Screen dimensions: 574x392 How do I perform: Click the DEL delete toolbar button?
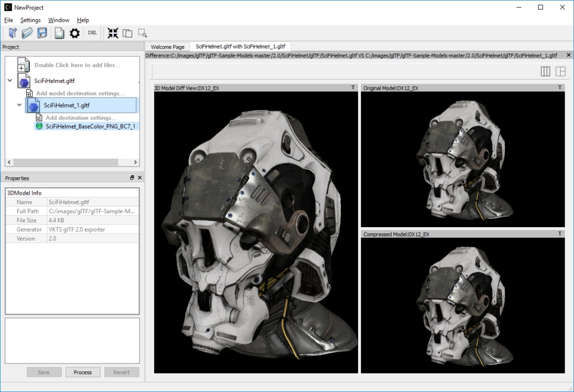tap(92, 33)
